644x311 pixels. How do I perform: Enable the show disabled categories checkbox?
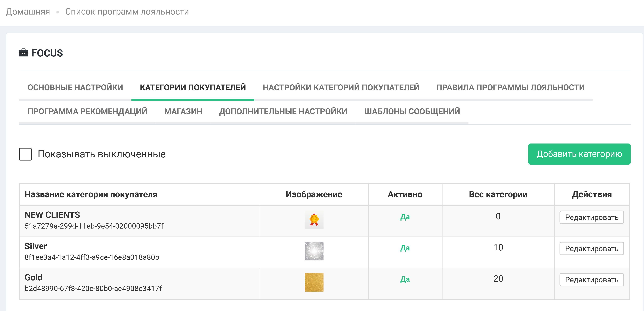tap(25, 154)
